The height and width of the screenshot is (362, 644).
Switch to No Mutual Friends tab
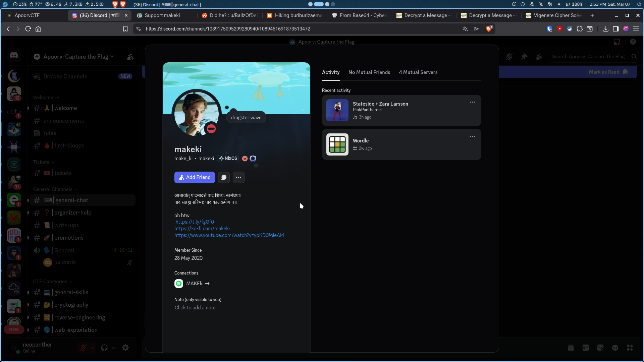tap(369, 72)
